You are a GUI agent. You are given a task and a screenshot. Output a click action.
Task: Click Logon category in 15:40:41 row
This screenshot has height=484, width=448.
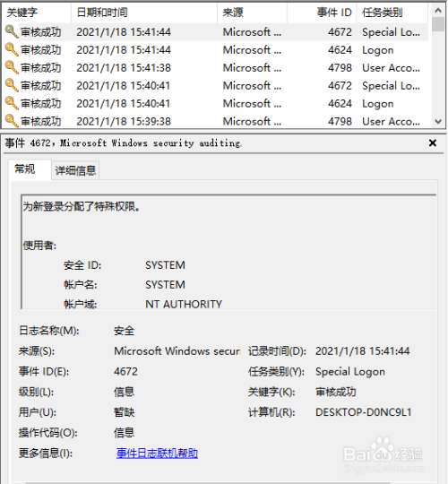pyautogui.click(x=377, y=104)
